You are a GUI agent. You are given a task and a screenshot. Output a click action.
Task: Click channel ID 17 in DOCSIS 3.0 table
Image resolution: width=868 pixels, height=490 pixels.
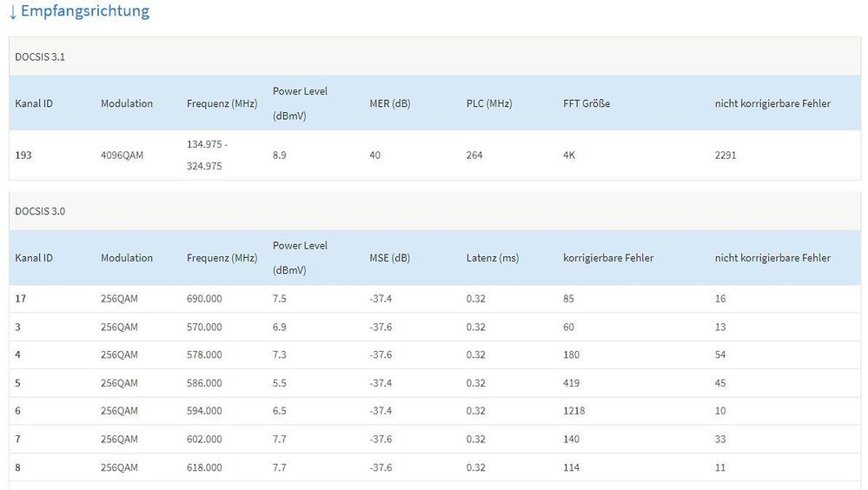point(21,299)
